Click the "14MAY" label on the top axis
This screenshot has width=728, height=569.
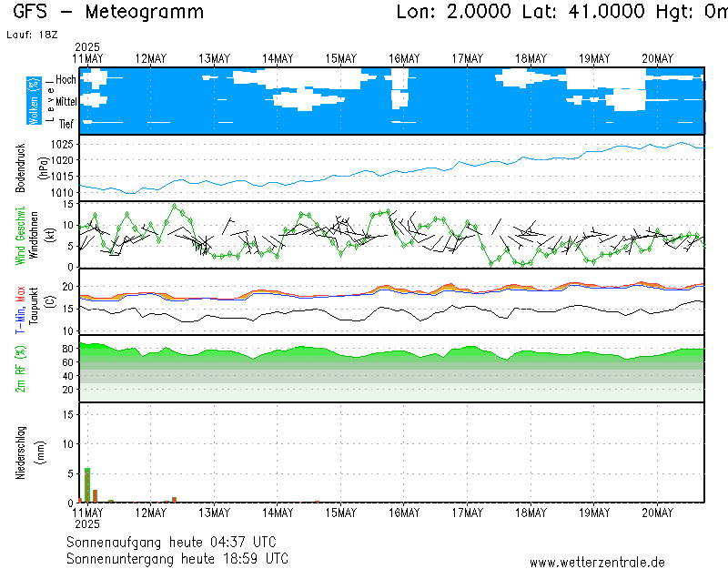(x=278, y=59)
